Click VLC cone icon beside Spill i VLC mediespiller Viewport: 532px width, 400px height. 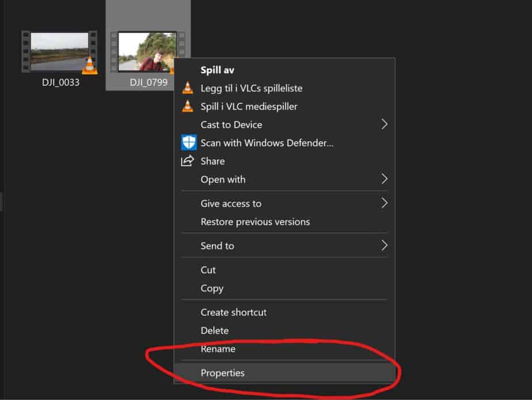click(188, 106)
